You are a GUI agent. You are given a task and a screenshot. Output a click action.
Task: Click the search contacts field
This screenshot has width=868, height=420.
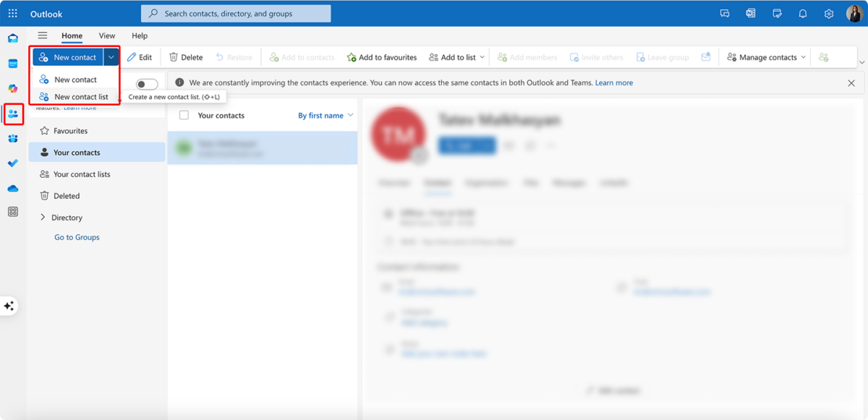pos(234,13)
